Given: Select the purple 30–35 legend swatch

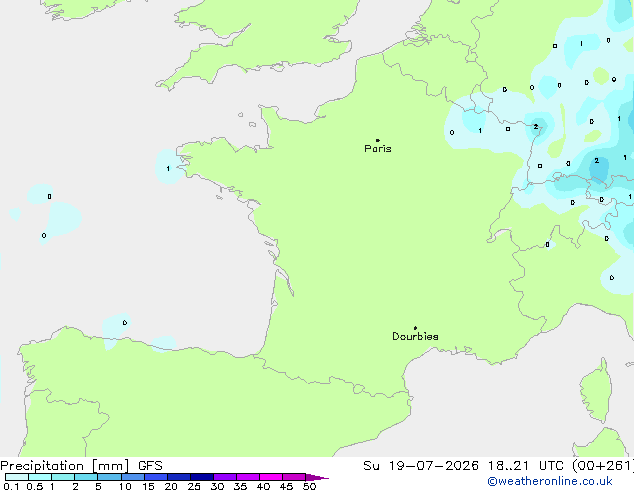Looking at the screenshot, I should [x=225, y=477].
